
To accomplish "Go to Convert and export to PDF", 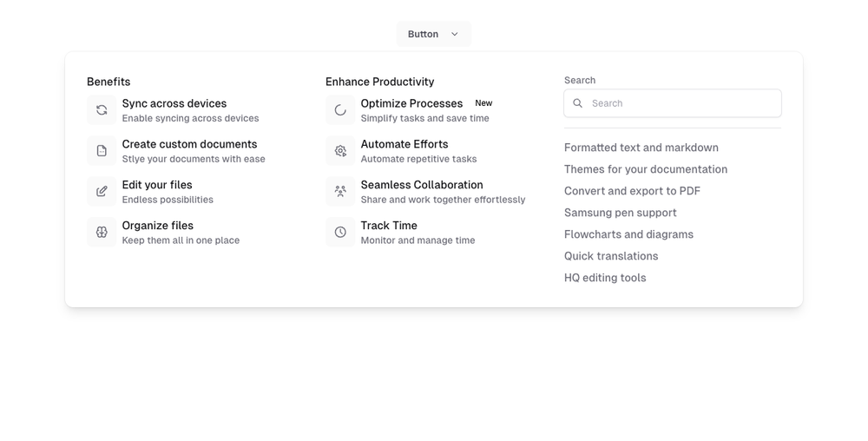I will (x=632, y=191).
